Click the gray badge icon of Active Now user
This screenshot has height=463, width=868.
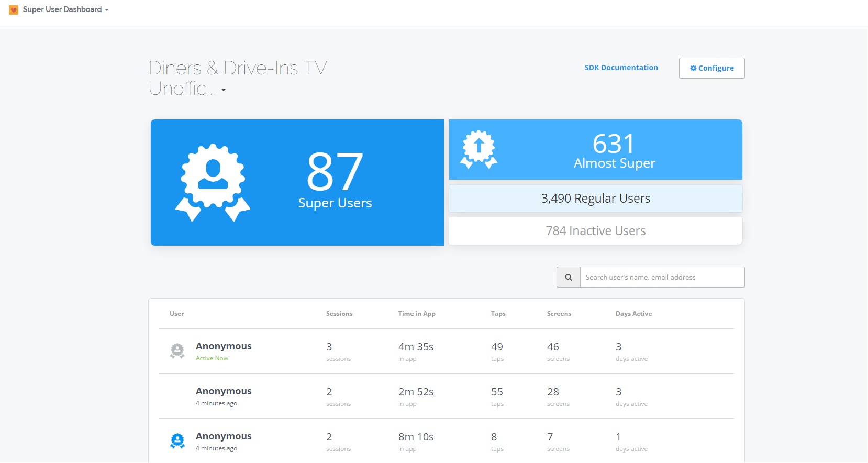coord(177,351)
